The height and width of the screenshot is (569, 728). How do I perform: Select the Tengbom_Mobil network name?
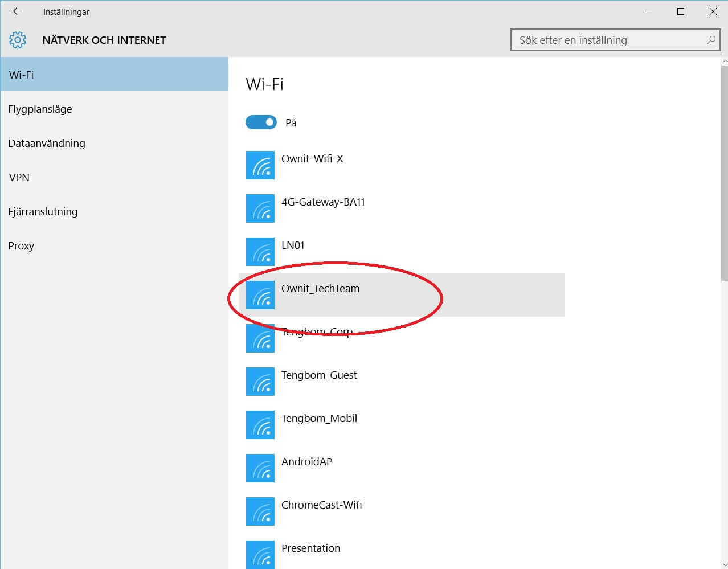[319, 418]
